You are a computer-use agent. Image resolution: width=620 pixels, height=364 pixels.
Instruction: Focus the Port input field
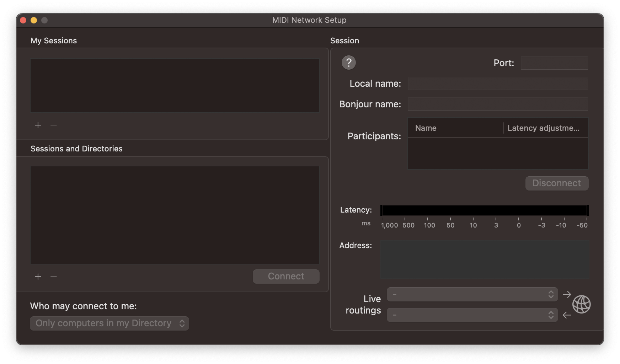click(x=554, y=63)
